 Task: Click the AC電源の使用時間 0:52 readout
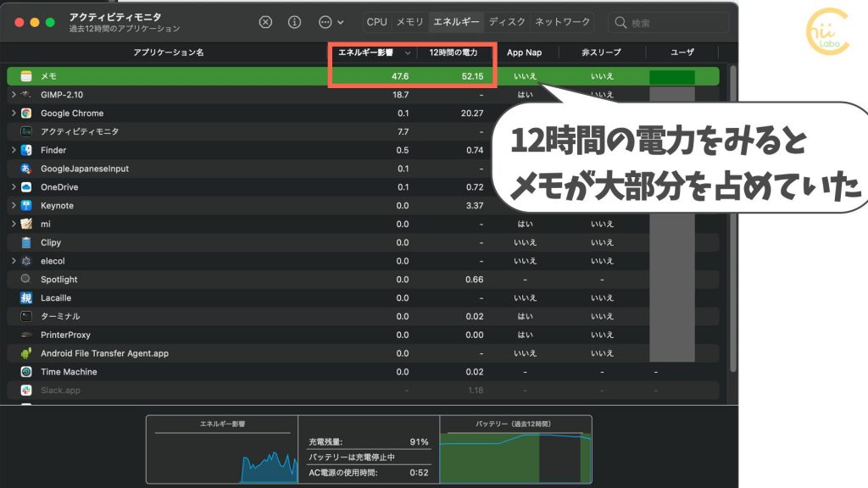point(369,473)
